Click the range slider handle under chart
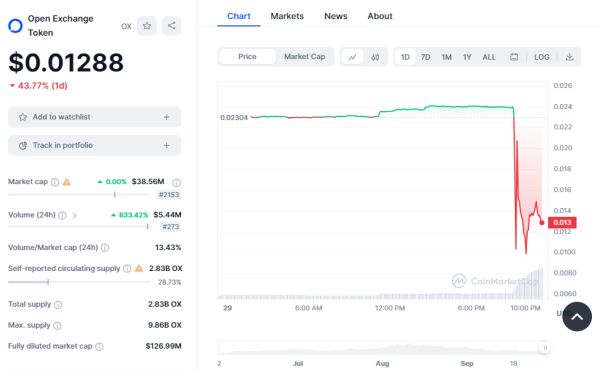600x372 pixels. pos(545,348)
